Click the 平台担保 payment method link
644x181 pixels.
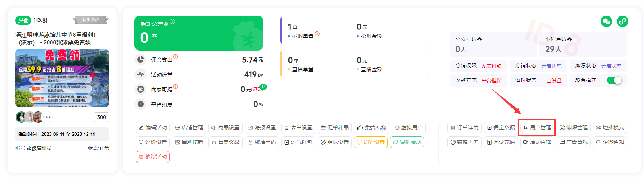(492, 80)
